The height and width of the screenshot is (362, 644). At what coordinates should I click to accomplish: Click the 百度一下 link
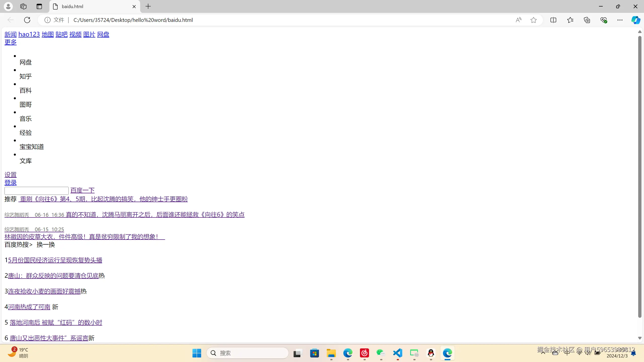[83, 190]
